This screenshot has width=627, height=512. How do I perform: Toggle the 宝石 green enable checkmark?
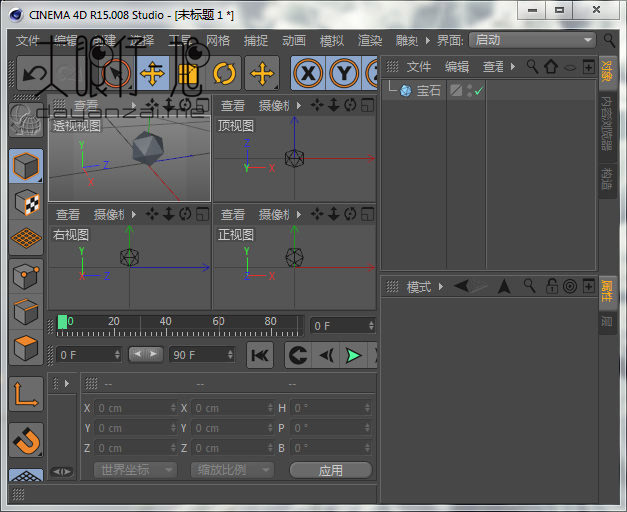[x=479, y=91]
